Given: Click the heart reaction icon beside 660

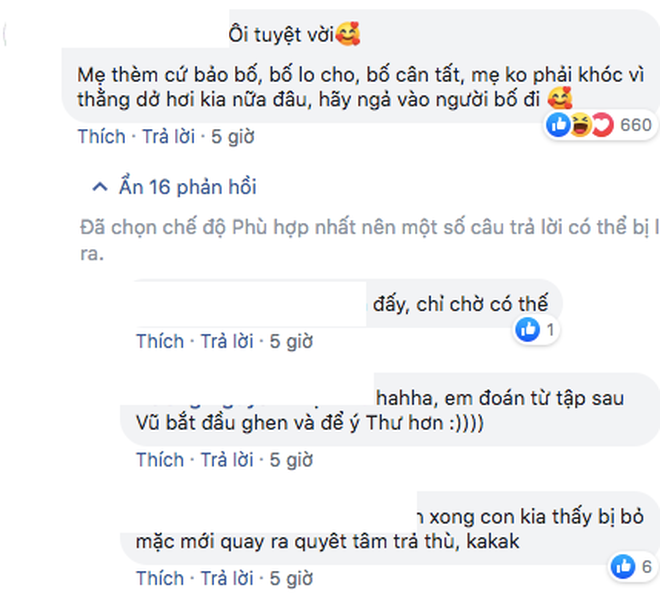Looking at the screenshot, I should point(602,125).
